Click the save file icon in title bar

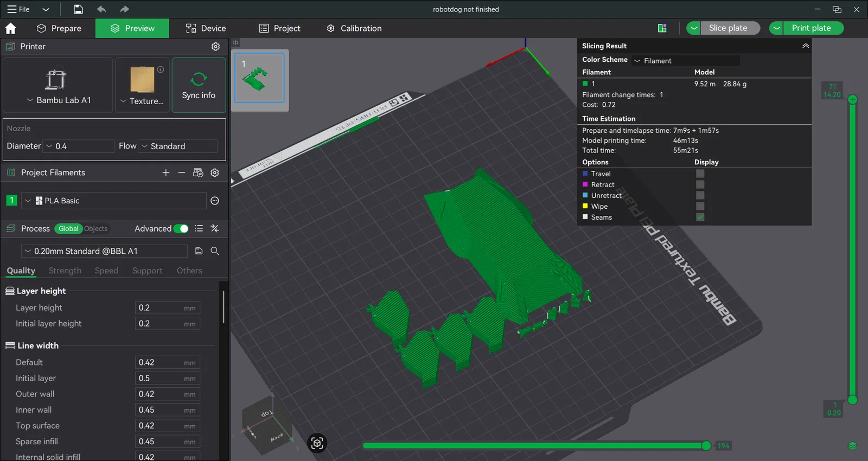point(78,9)
